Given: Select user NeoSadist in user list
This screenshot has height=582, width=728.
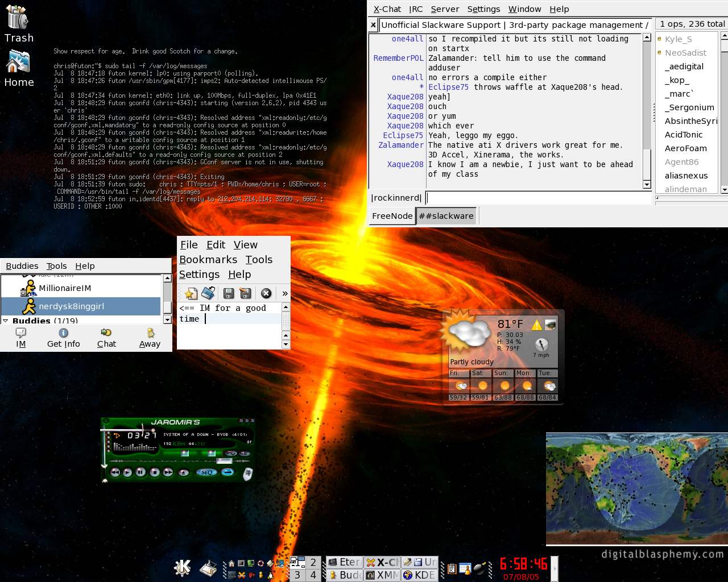Looking at the screenshot, I should tap(685, 53).
